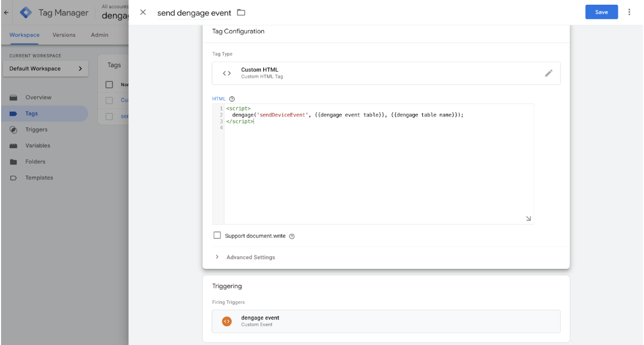Open folder icon next to tag name

[x=241, y=12]
